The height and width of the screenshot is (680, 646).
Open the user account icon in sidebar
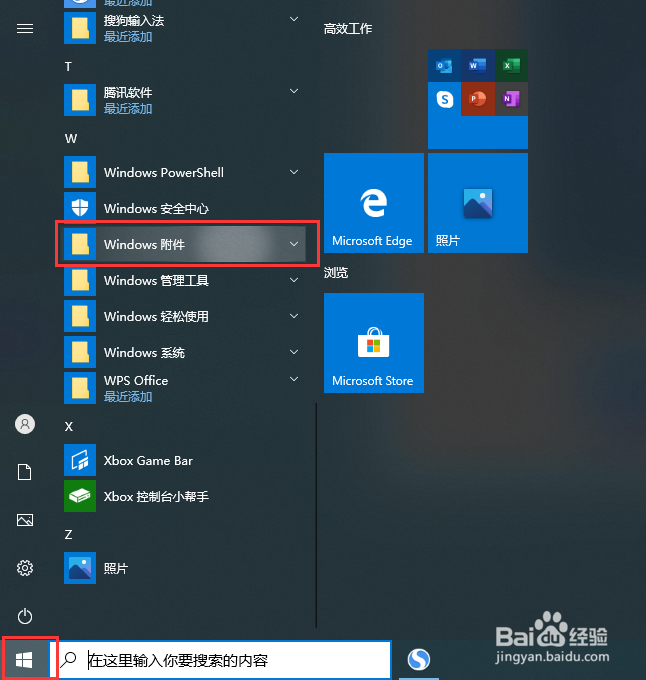pyautogui.click(x=25, y=424)
